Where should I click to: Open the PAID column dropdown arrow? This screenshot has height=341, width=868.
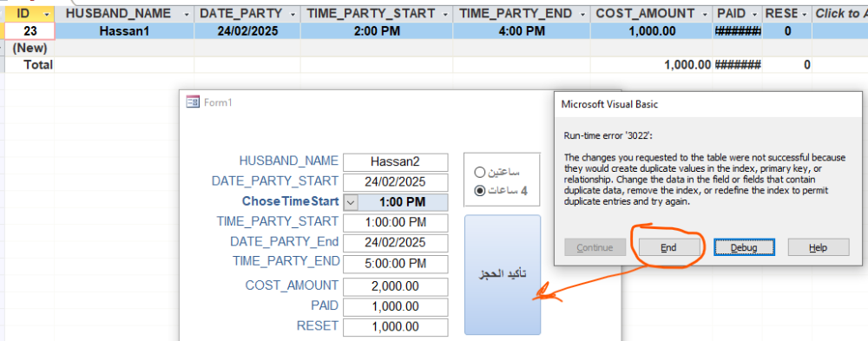click(x=755, y=14)
